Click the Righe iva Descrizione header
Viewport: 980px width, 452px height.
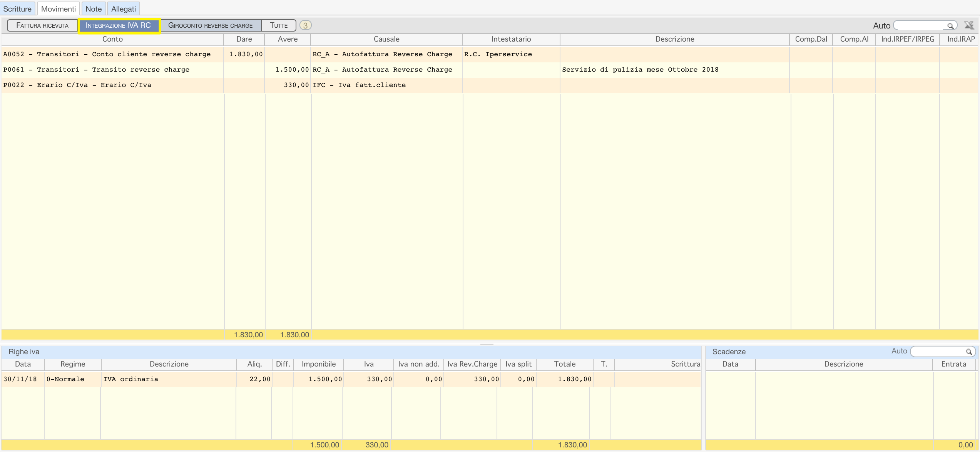[169, 364]
